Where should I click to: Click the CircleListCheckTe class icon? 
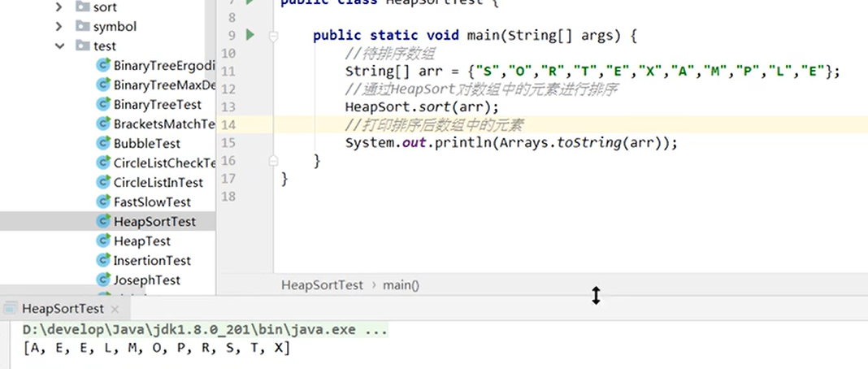click(x=103, y=163)
